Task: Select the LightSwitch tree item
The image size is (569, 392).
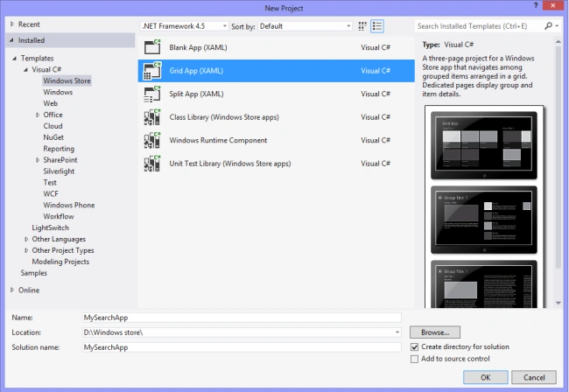Action: pos(50,227)
